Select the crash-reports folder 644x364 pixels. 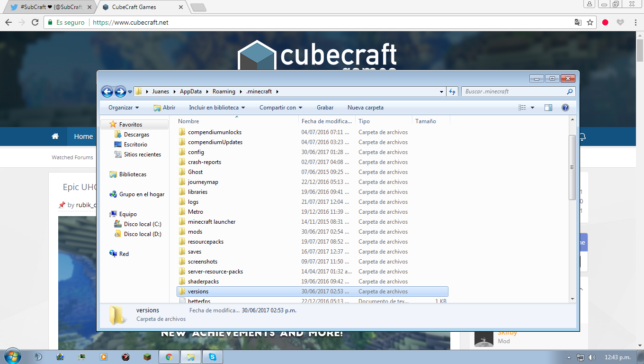click(313, 162)
